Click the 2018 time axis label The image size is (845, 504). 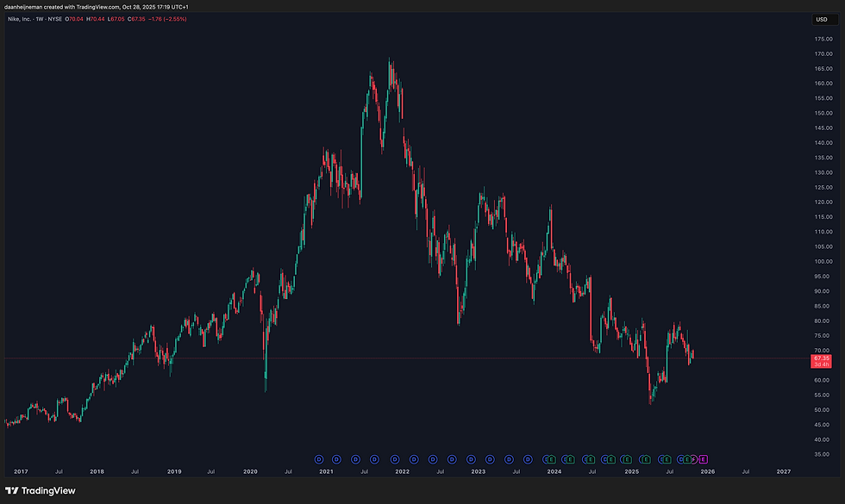coord(97,472)
